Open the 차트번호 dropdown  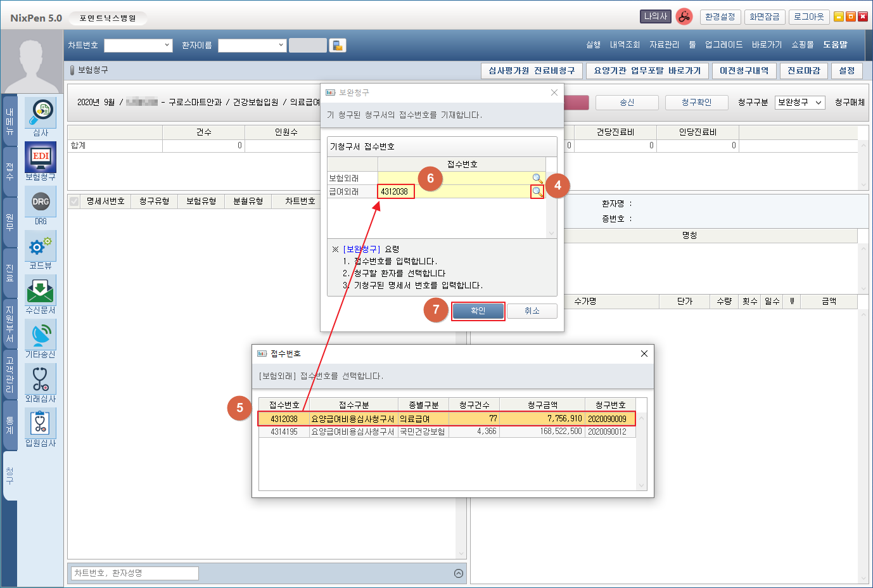pyautogui.click(x=138, y=45)
